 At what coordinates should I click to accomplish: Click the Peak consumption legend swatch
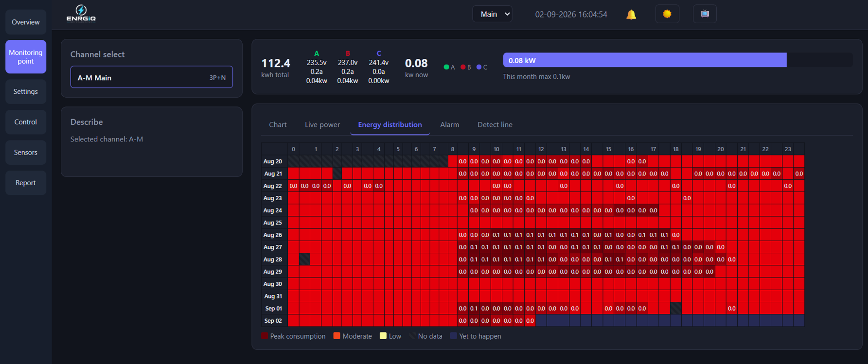coord(265,336)
